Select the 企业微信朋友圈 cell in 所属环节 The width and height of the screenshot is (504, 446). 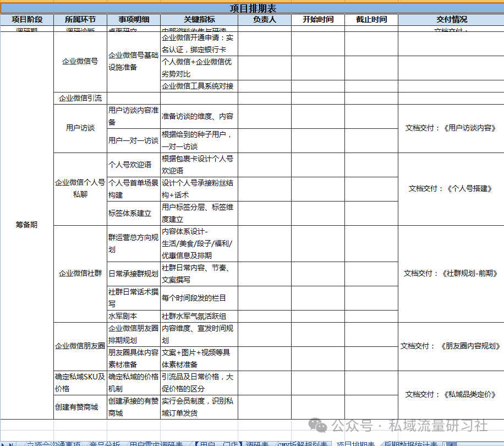(x=80, y=347)
